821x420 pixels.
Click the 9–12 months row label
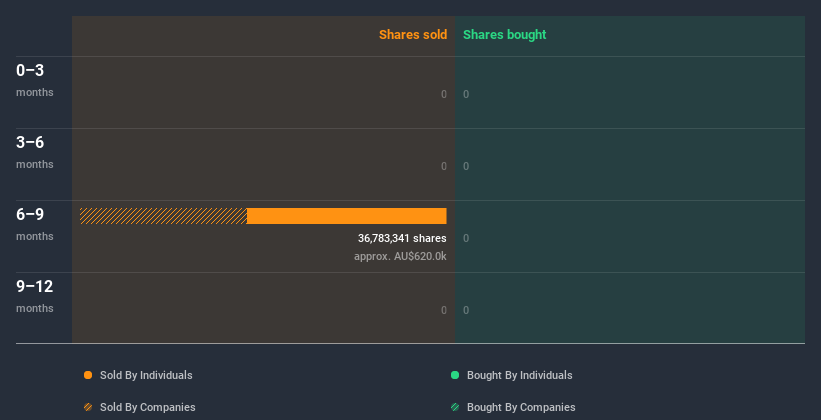coord(35,296)
